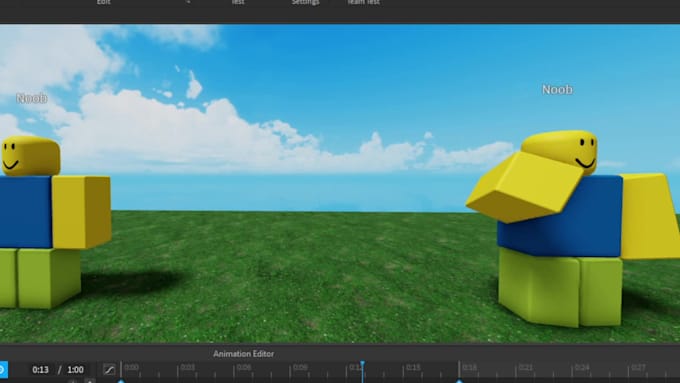The height and width of the screenshot is (383, 680).
Task: Click the 0:15 mark on the timeline
Action: (x=413, y=367)
